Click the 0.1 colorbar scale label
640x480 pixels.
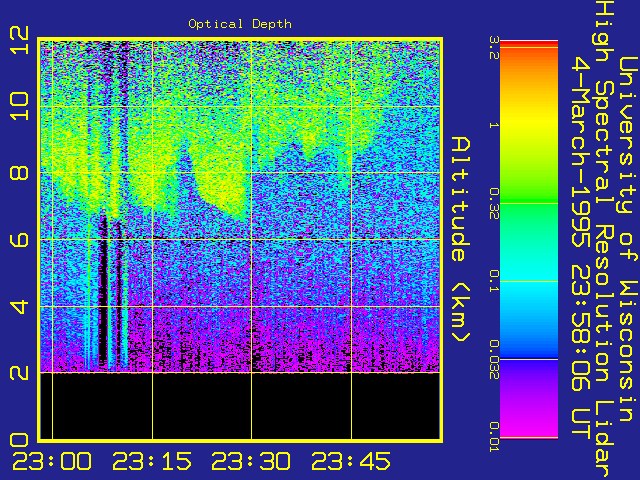494,281
